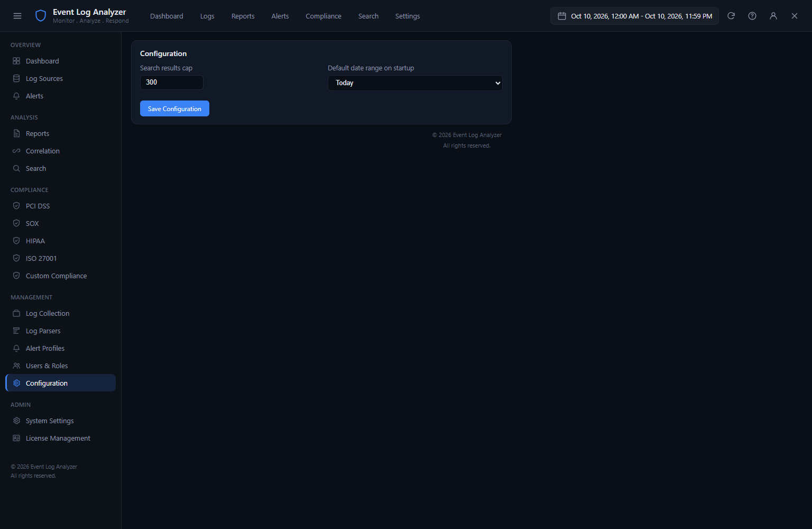Click the Event Log Analyzer shield logo
Screen dimensions: 812x529
[x=41, y=16]
